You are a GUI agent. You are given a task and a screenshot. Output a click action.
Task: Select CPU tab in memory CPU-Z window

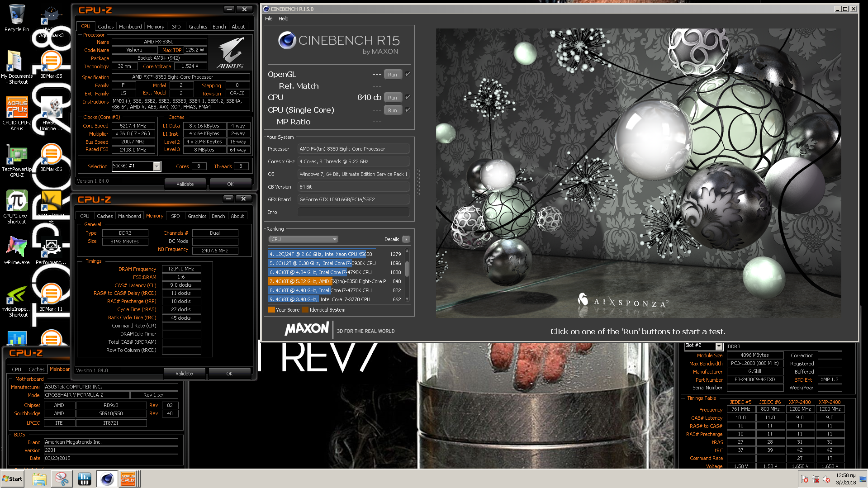[x=85, y=216]
